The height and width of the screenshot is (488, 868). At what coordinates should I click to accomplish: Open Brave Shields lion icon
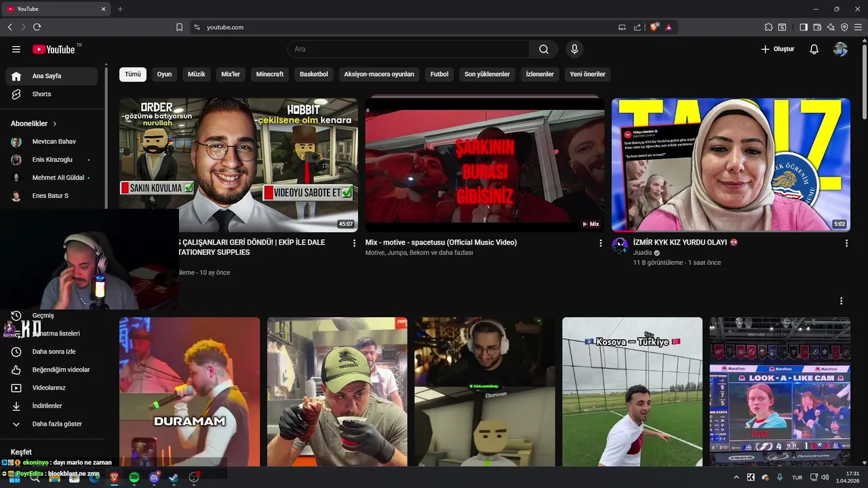654,27
